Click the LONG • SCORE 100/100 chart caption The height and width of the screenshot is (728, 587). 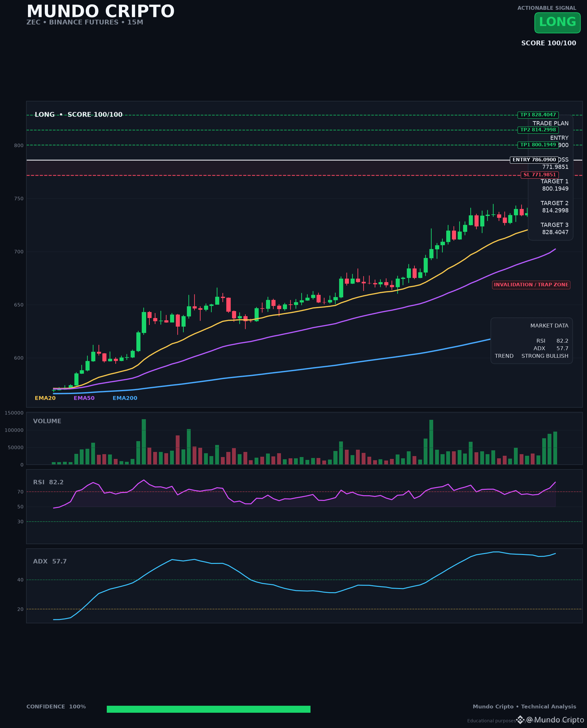[x=78, y=114]
